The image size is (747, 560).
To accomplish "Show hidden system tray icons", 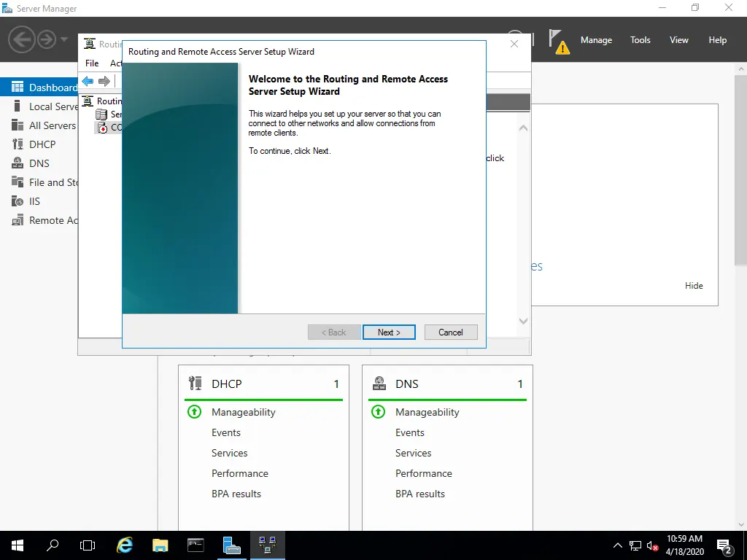I will pos(617,545).
